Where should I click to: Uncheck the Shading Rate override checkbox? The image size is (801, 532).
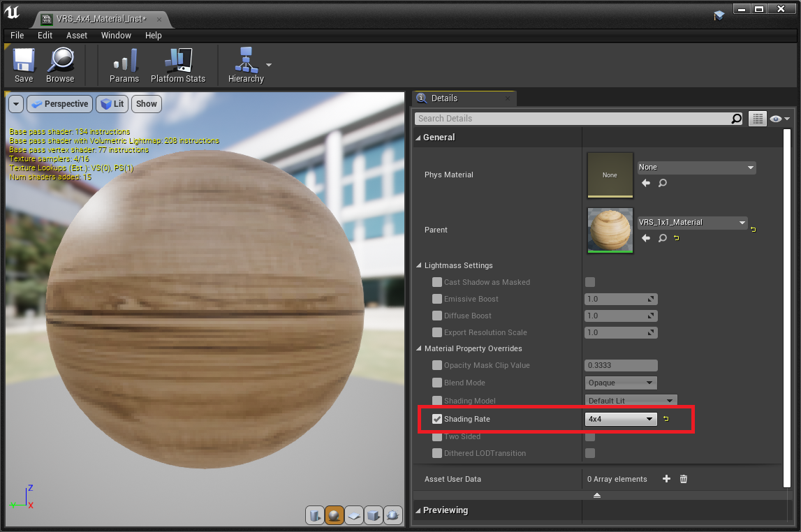(x=437, y=419)
